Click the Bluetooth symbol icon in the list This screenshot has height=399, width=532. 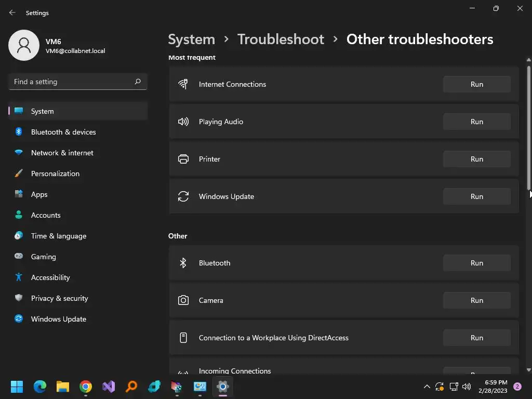click(x=183, y=263)
